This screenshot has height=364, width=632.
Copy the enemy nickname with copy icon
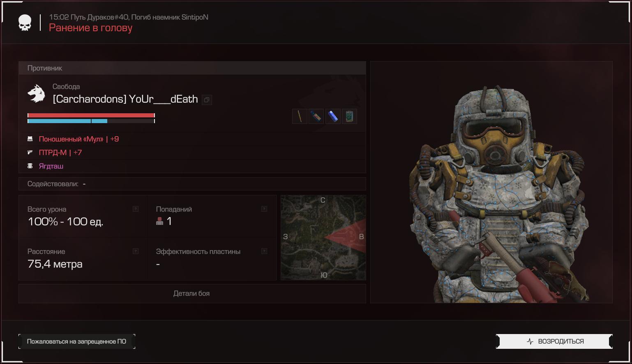(207, 100)
